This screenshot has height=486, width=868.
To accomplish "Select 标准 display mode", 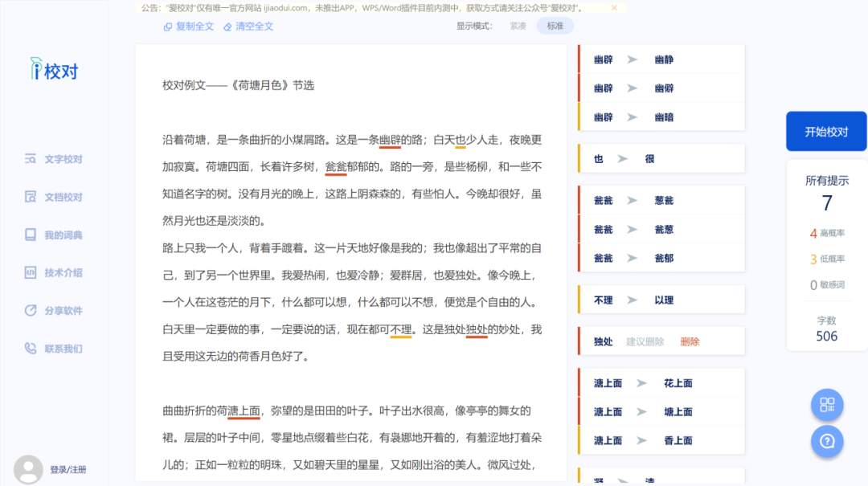I will coord(555,26).
